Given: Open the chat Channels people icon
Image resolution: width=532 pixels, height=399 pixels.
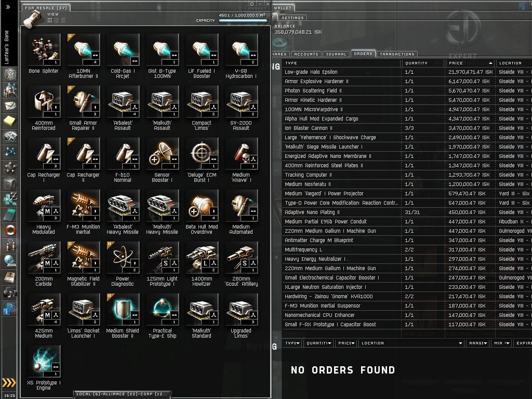Looking at the screenshot, I should pyautogui.click(x=10, y=246).
